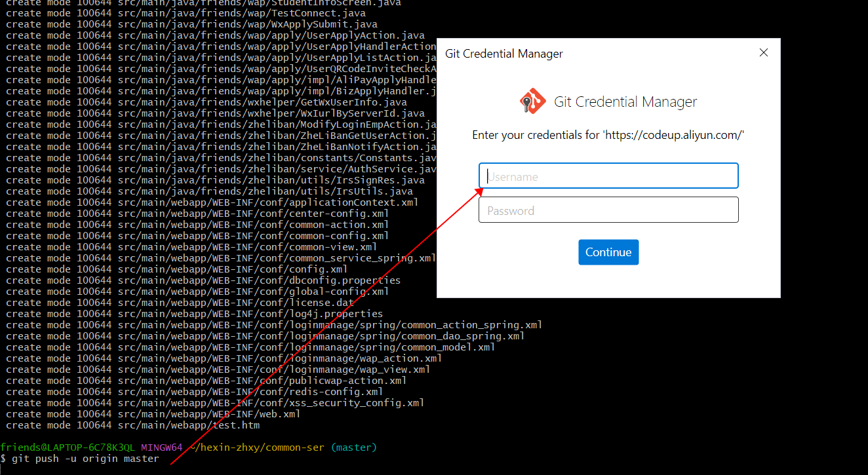The image size is (868, 475).
Task: Click the terminal line ending 'common-action.xml'
Action: point(197,225)
